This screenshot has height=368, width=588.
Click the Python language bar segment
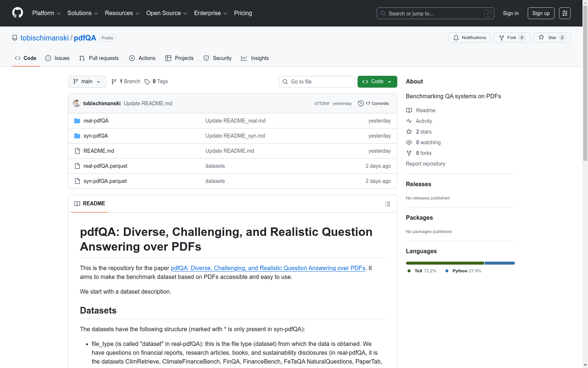(x=500, y=263)
